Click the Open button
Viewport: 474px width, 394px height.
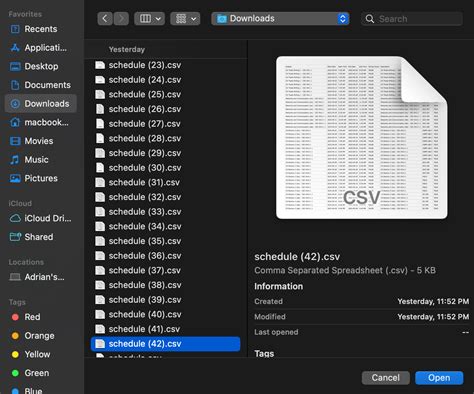click(439, 378)
